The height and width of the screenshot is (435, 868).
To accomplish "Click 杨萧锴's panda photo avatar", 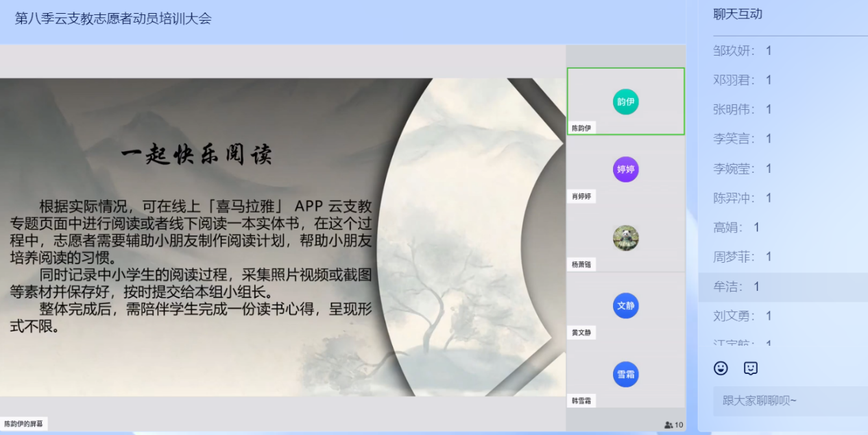I will (x=625, y=238).
